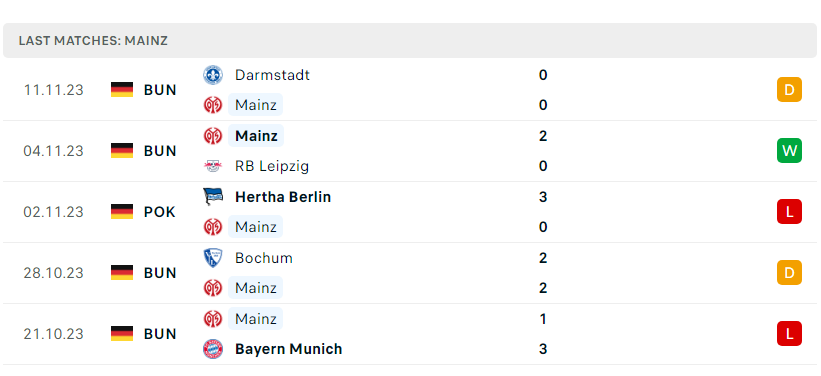Screen dimensions: 821x376
Task: Click the green W result badge
Action: [789, 151]
